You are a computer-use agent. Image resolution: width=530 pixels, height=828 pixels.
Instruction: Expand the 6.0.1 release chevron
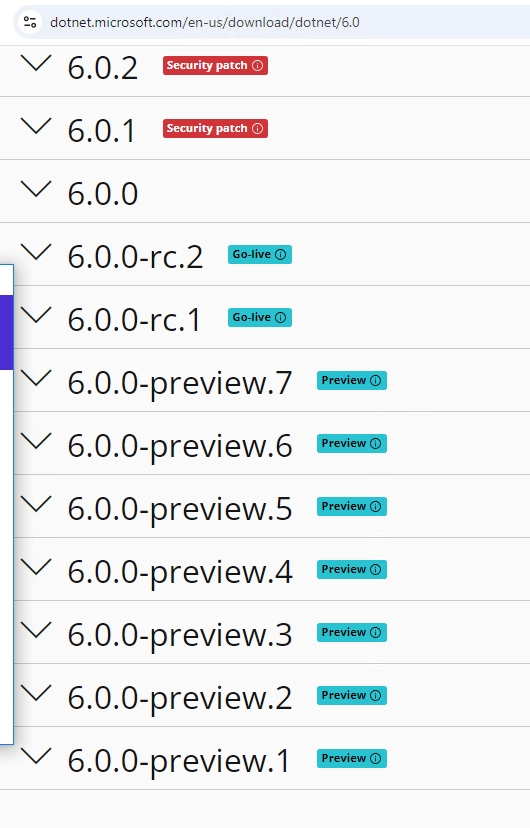click(x=36, y=126)
